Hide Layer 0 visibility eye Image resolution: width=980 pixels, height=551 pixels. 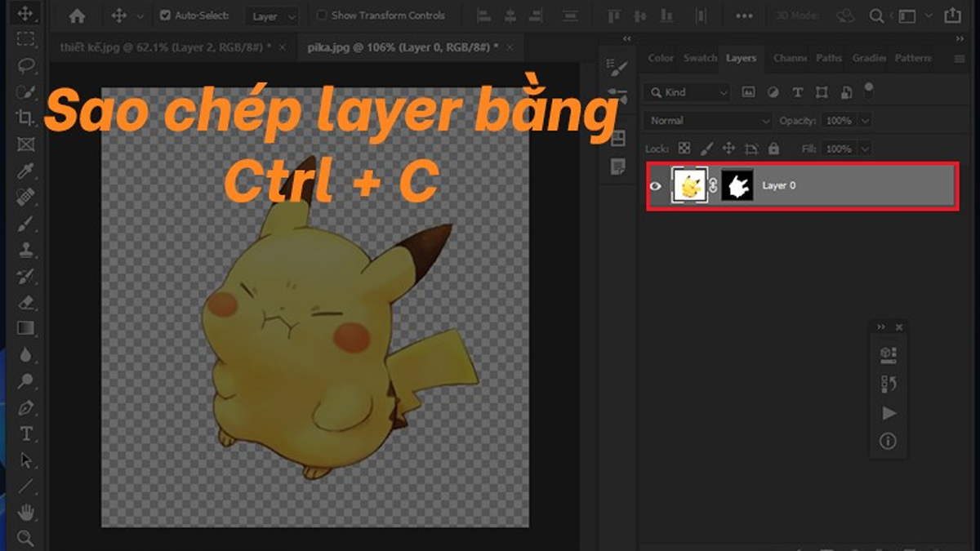tap(656, 185)
